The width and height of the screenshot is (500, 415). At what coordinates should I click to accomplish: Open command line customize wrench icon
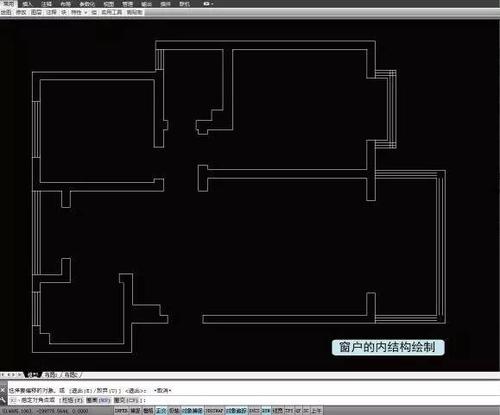pyautogui.click(x=3, y=400)
